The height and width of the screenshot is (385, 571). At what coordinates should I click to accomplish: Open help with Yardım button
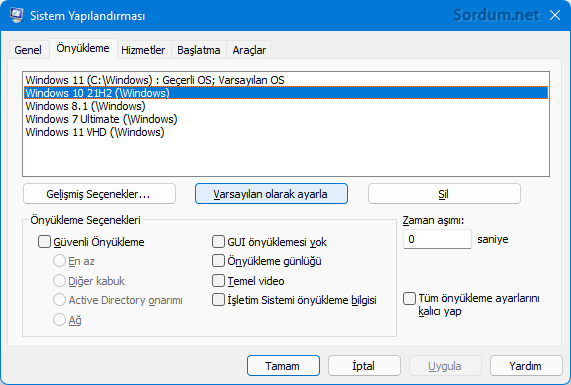tap(526, 366)
